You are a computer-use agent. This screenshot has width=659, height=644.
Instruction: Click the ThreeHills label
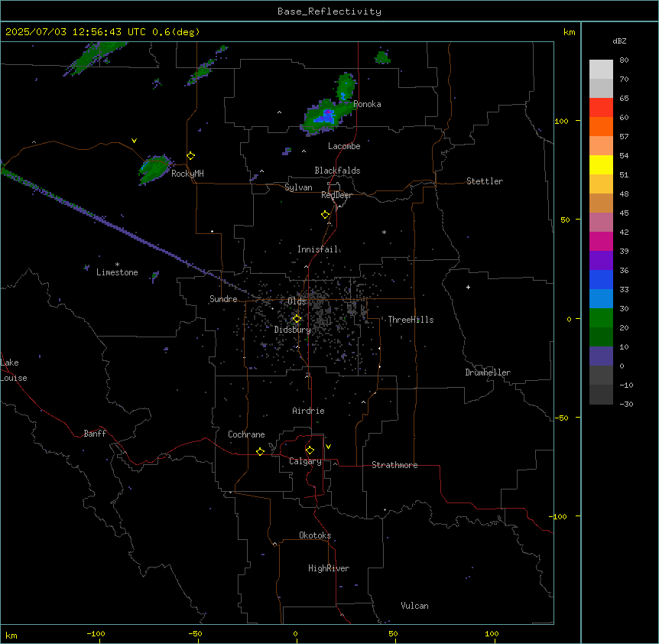[411, 320]
